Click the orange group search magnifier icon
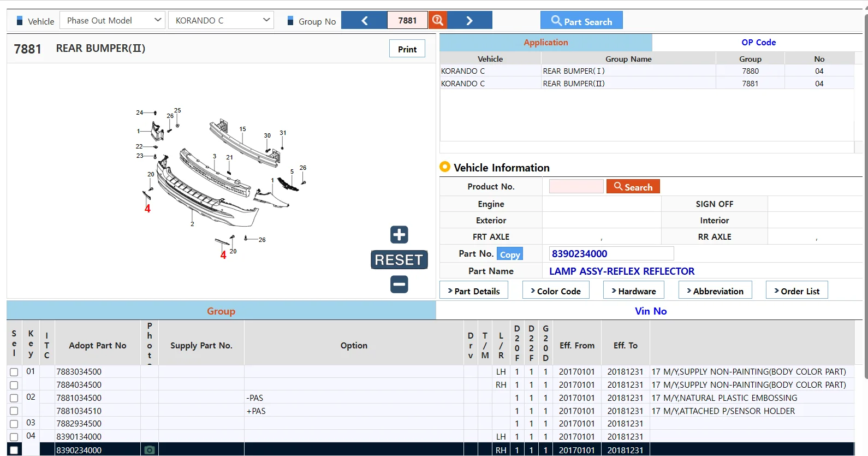Image resolution: width=868 pixels, height=456 pixels. coord(438,20)
